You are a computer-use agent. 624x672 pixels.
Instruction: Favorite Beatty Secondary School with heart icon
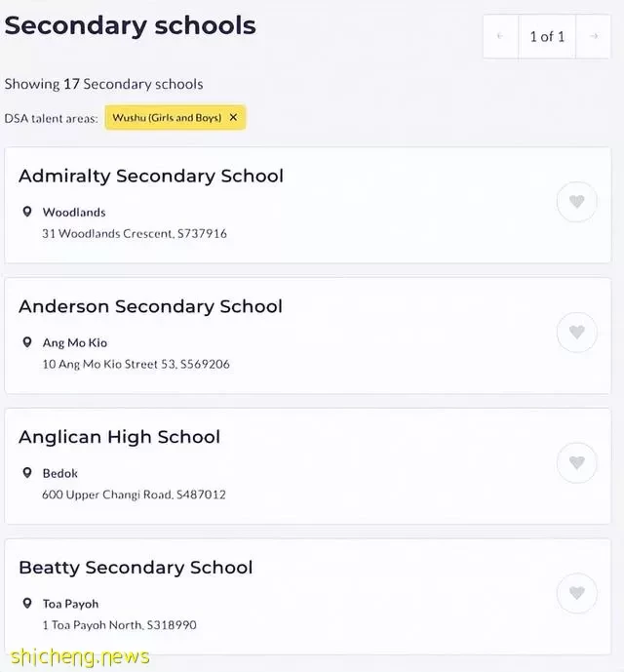click(576, 593)
